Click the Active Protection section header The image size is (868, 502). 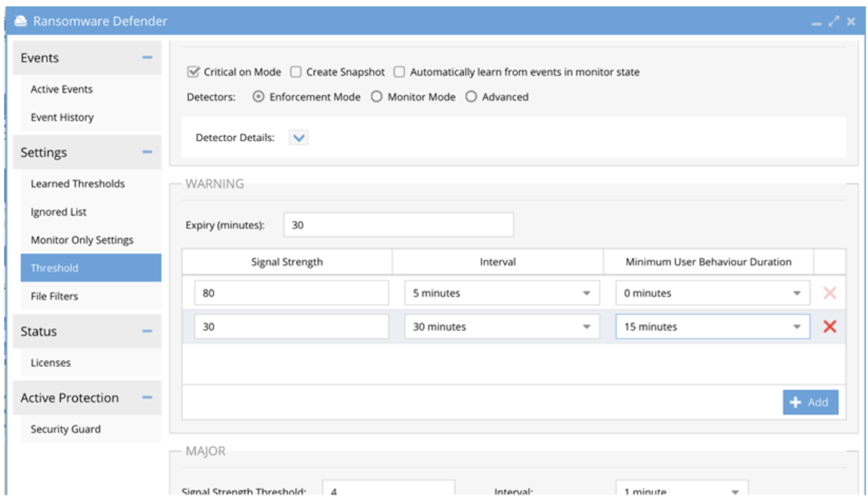pos(87,398)
